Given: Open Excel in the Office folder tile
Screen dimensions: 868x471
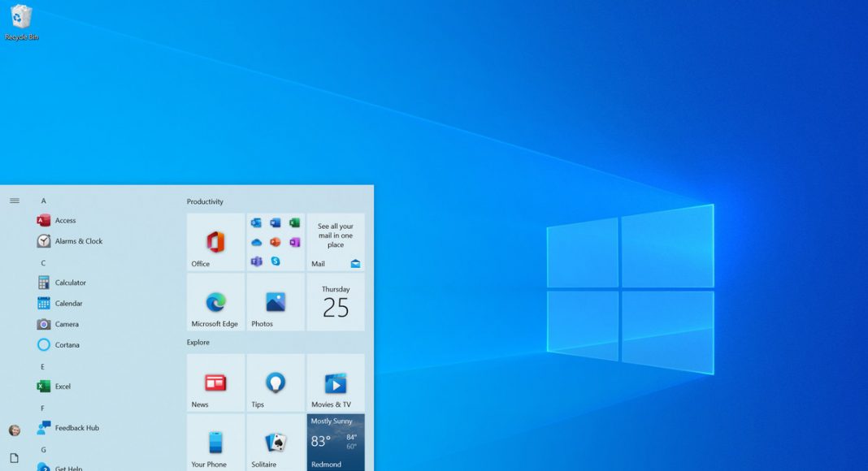Looking at the screenshot, I should (294, 223).
